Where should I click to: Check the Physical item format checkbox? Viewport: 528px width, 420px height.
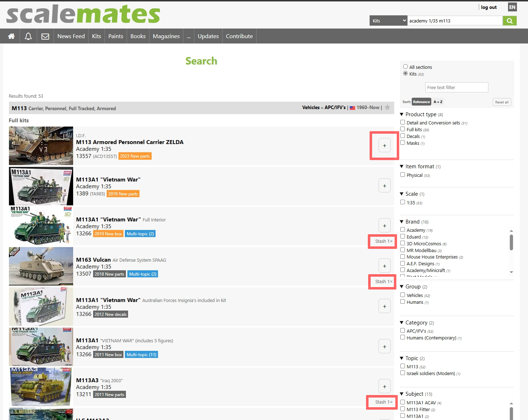[x=402, y=175]
